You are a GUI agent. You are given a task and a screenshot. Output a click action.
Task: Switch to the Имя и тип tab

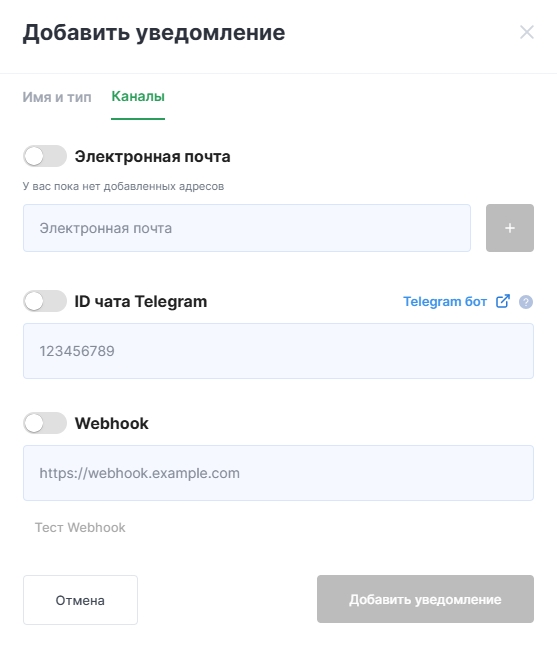pyautogui.click(x=57, y=97)
